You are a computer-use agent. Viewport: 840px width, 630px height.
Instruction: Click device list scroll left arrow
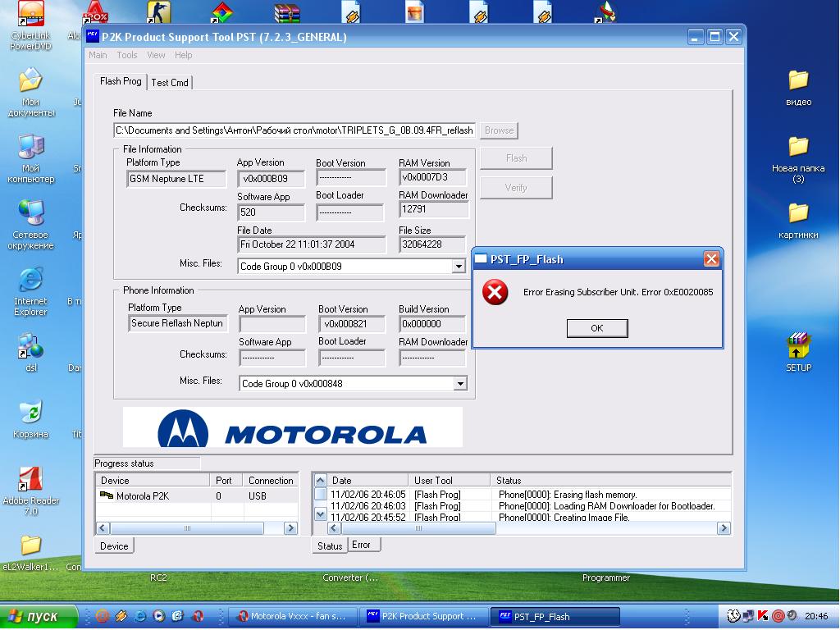coord(103,528)
